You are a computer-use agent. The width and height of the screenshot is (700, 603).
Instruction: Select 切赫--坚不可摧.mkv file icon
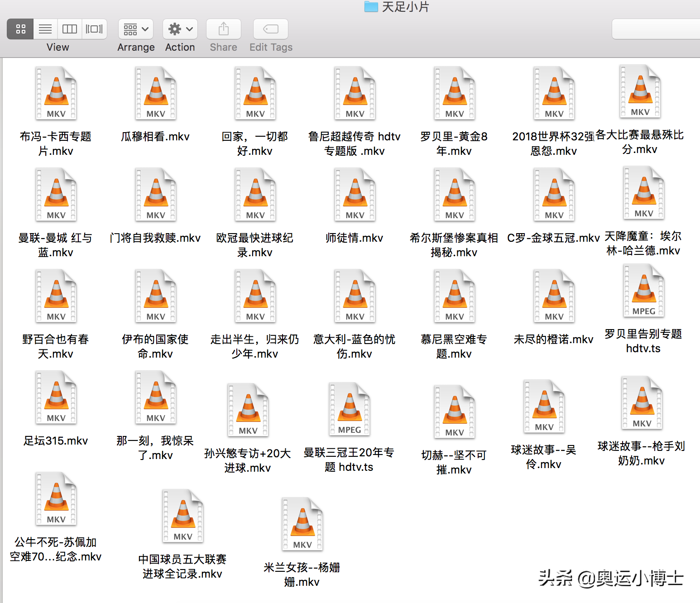(455, 412)
